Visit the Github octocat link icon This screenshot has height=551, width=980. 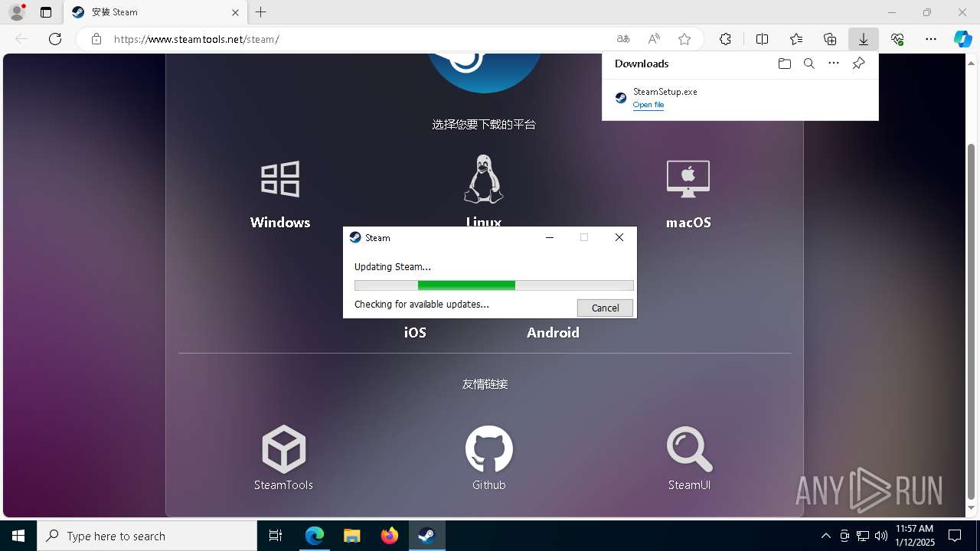pos(489,449)
